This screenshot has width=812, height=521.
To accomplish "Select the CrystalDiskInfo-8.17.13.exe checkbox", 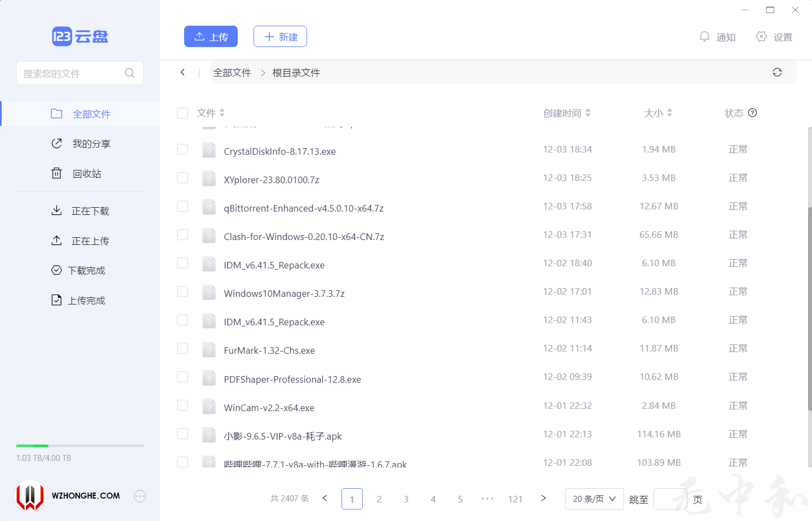I will pos(182,149).
